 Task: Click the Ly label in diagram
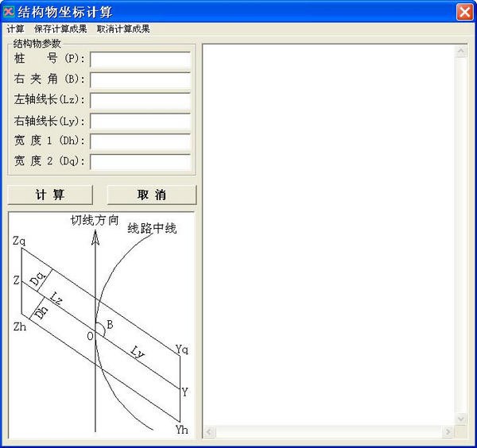point(138,353)
